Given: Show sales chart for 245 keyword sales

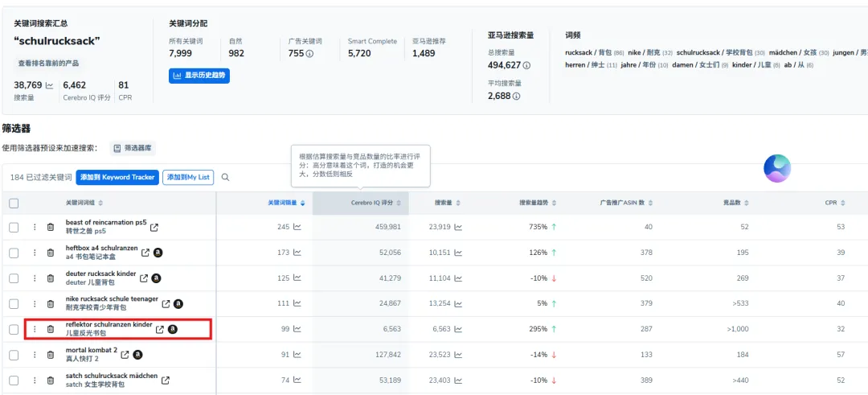Looking at the screenshot, I should [x=297, y=227].
